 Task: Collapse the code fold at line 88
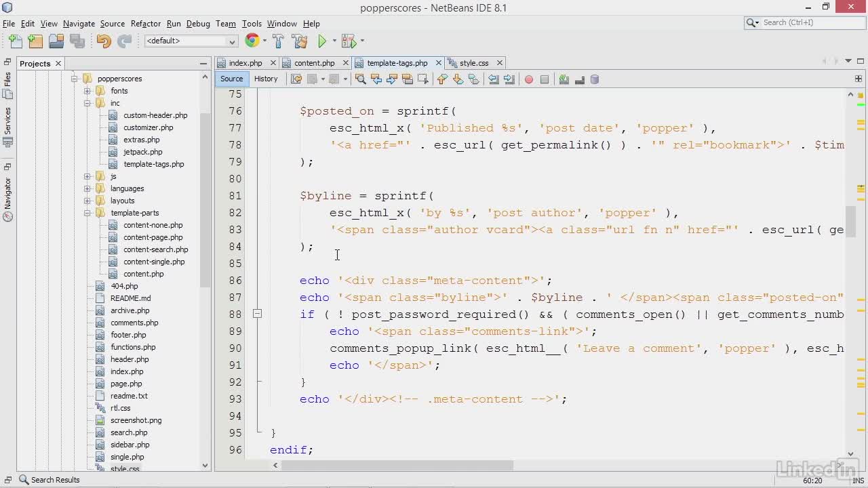click(x=257, y=314)
